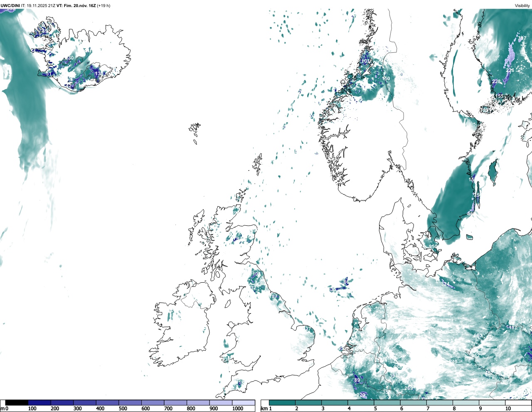Click the 324 value near Baltic coast
532x412 pixels.
[x=445, y=284]
